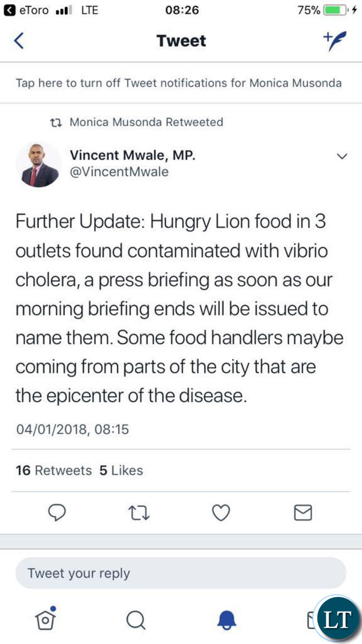Share tweet via envelope message icon

(304, 513)
